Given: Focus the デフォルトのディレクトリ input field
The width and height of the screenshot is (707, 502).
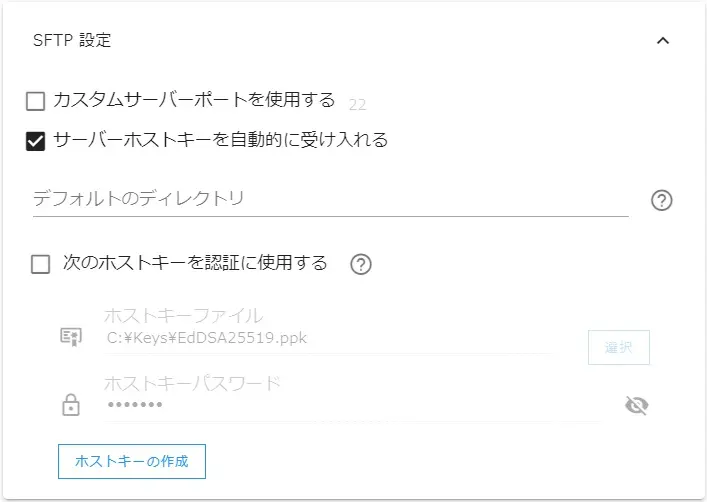Looking at the screenshot, I should 330,199.
